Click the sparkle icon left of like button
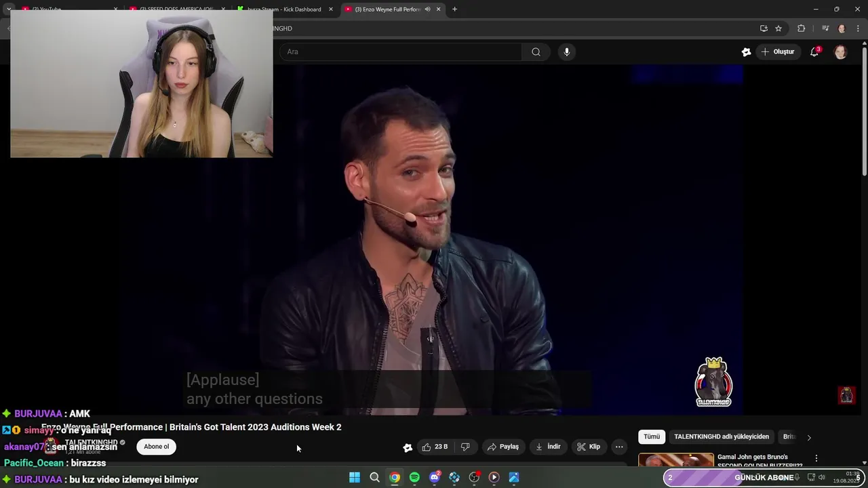Viewport: 868px width, 488px height. tap(407, 447)
